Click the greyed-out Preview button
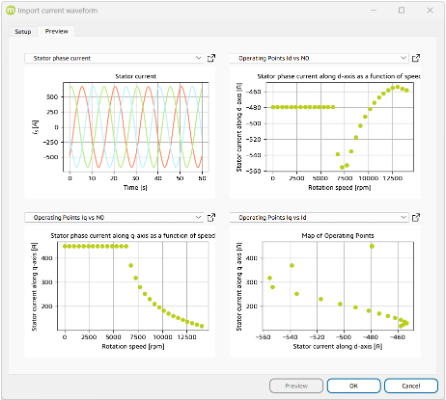This screenshot has height=400, width=446. (x=296, y=386)
